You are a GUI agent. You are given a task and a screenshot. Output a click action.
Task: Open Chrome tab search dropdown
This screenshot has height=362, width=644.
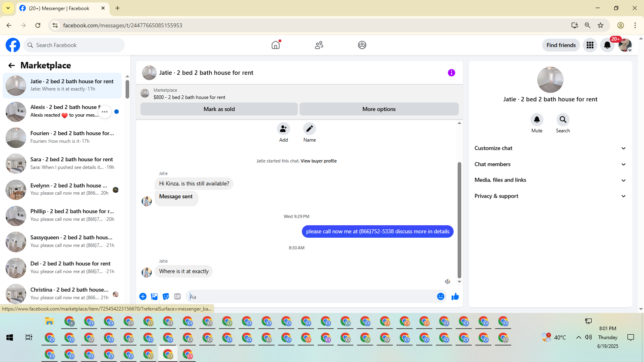(x=8, y=8)
